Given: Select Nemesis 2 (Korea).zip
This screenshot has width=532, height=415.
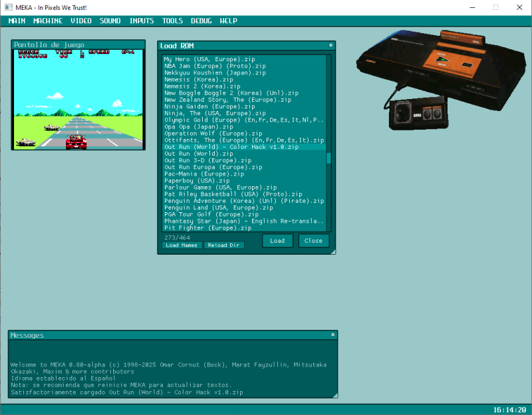Looking at the screenshot, I should 244,86.
